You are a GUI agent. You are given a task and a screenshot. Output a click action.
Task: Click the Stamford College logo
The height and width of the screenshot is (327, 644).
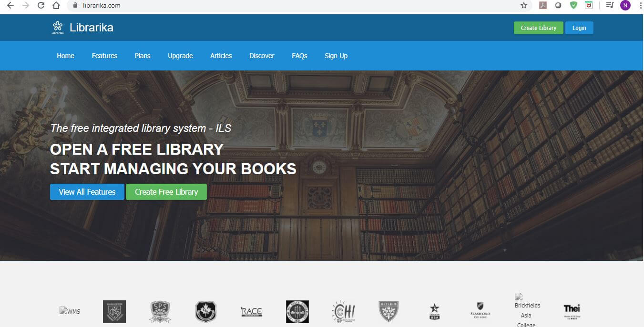(480, 311)
